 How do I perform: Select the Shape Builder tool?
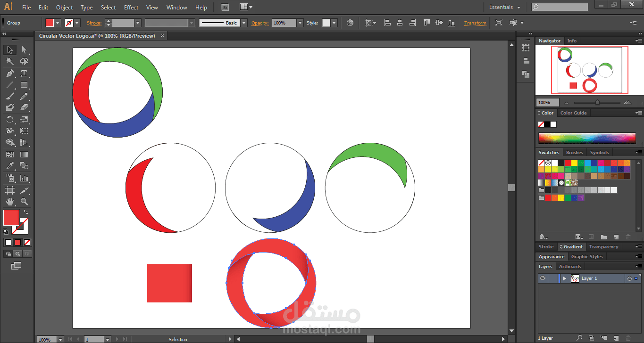point(9,143)
